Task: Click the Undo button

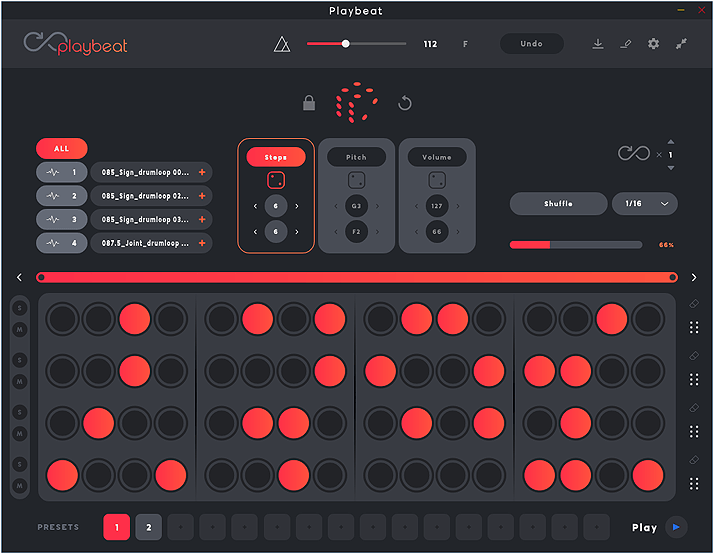Action: pyautogui.click(x=532, y=44)
